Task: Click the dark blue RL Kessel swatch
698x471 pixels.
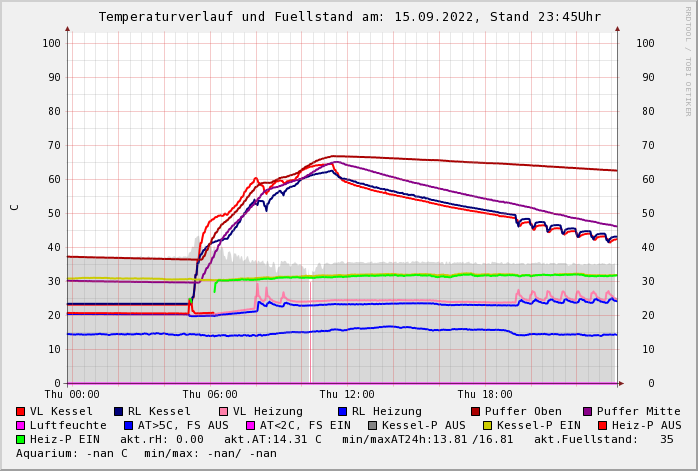Action: [x=118, y=411]
